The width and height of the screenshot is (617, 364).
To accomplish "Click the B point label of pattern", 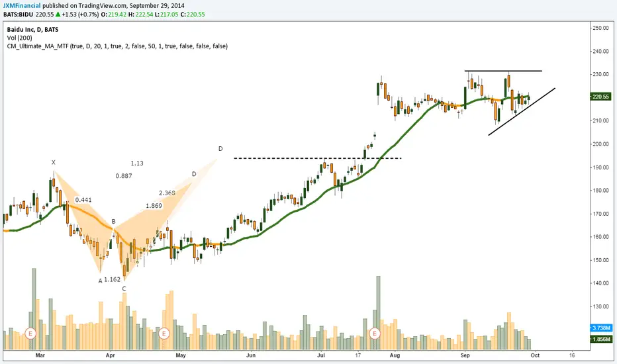I will pos(114,222).
